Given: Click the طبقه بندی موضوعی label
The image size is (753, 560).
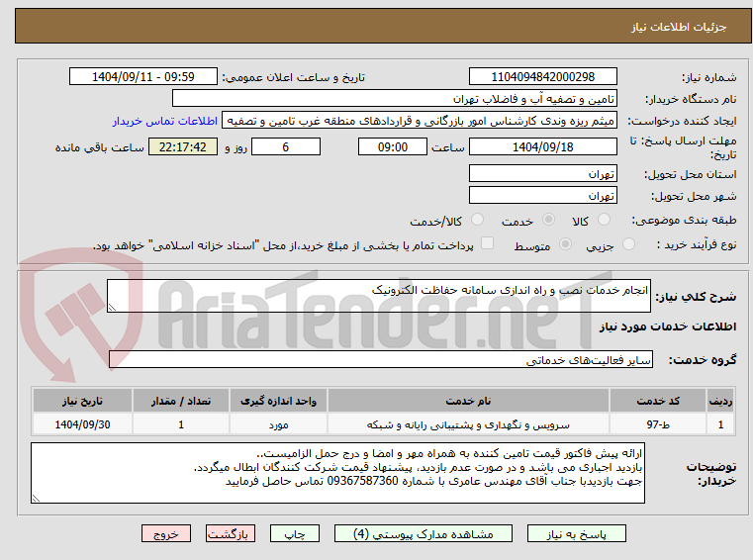Looking at the screenshot, I should [x=684, y=220].
